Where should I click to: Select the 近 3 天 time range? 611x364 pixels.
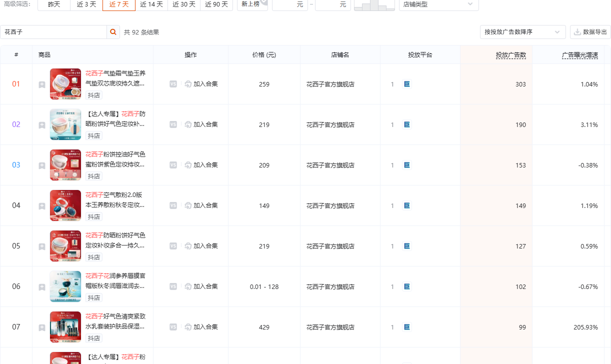pyautogui.click(x=86, y=4)
